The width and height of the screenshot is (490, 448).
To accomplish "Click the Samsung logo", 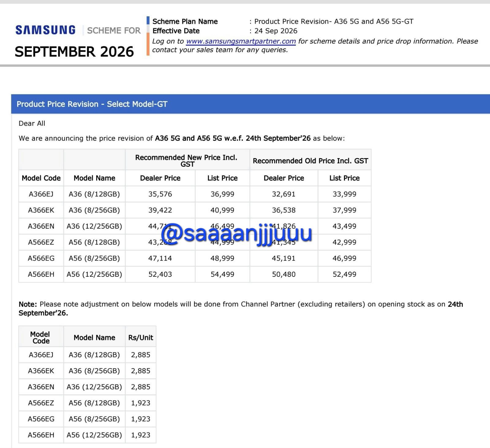I will tap(45, 30).
